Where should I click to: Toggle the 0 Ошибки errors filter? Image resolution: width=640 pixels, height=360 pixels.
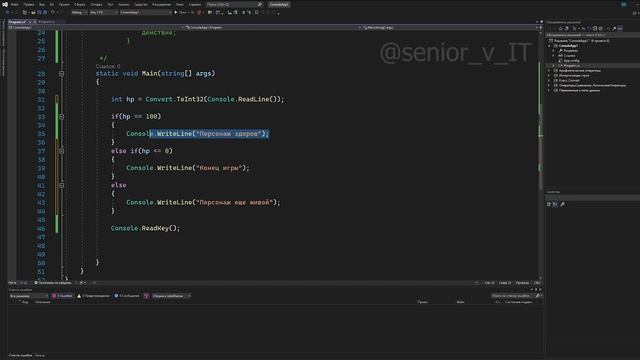coord(62,296)
